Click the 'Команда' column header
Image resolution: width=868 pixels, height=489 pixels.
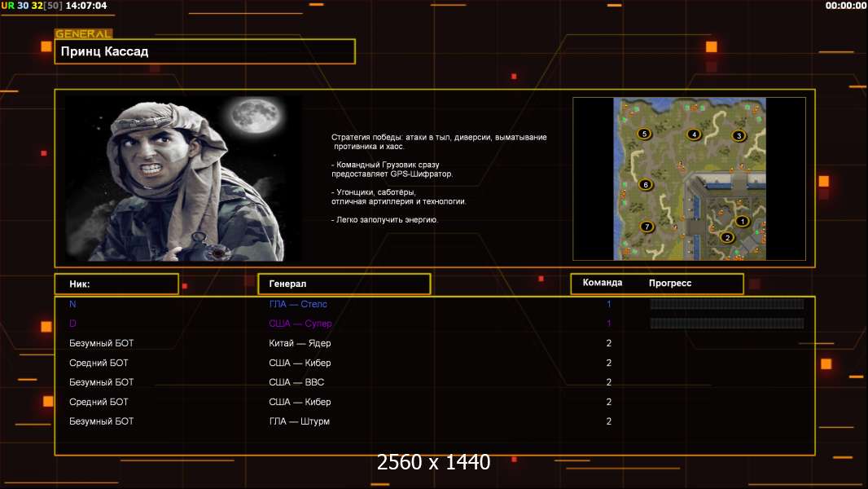(603, 283)
